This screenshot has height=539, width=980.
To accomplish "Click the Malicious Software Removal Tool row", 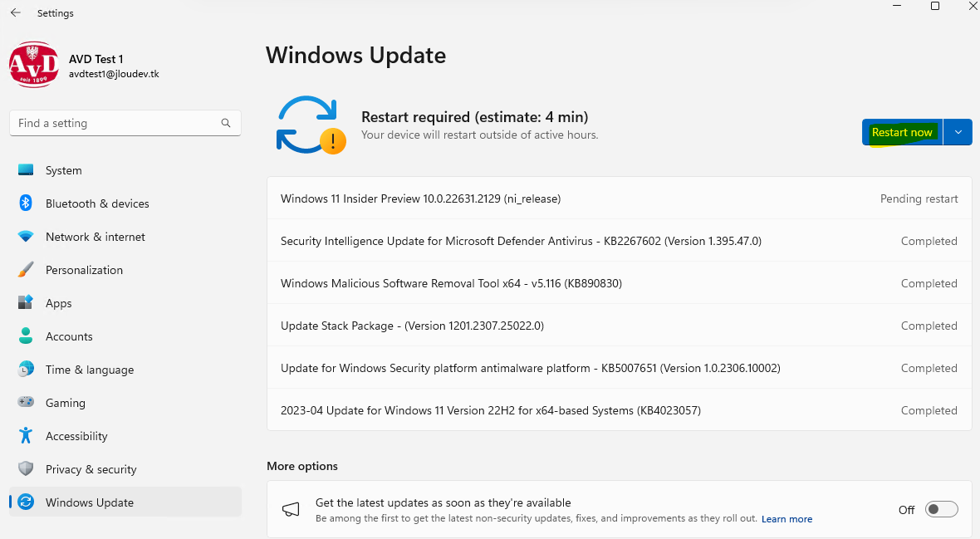I will (x=620, y=283).
